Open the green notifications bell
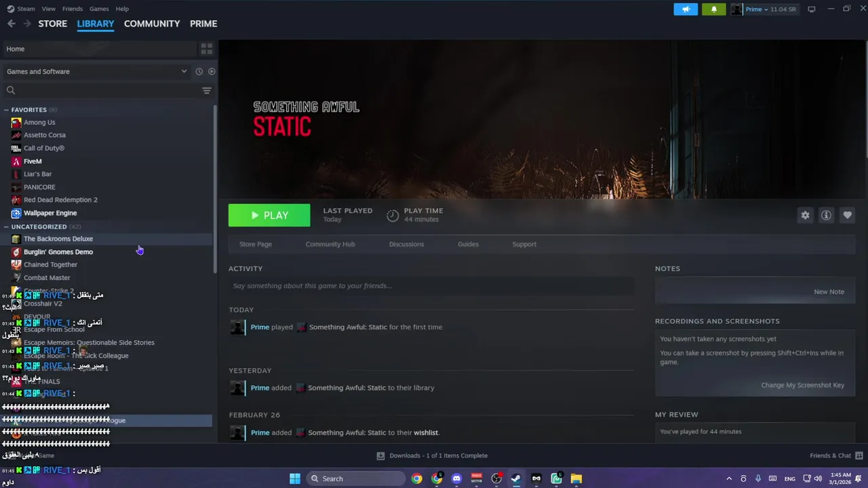 (x=713, y=9)
